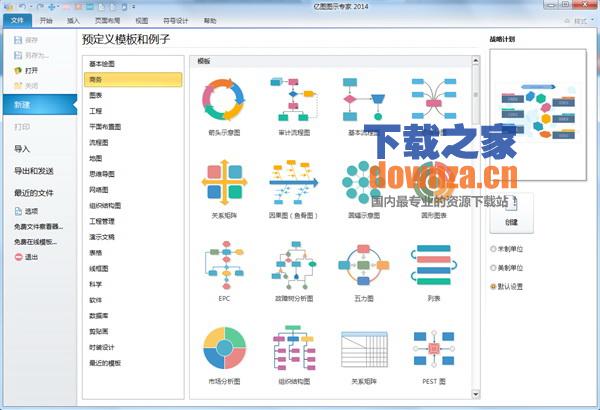Select the 审计流程图 audit flowchart template
Image resolution: width=600 pixels, height=410 pixels.
coord(293,100)
